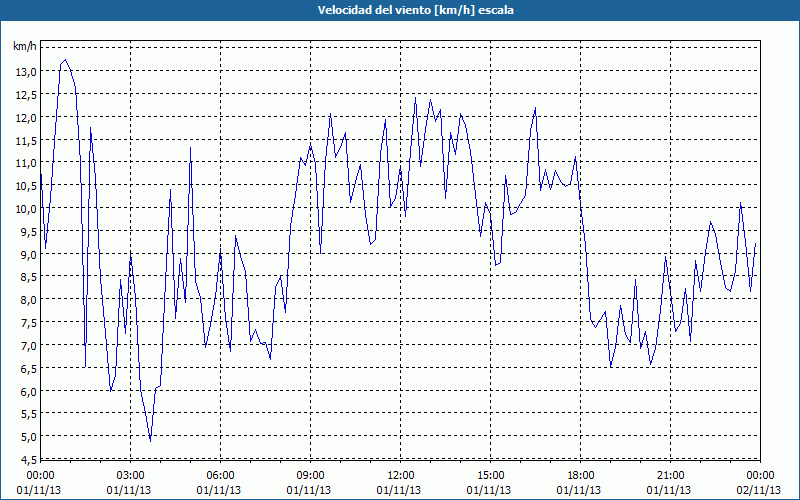Screen dimensions: 800x500
Task: Click the 7,0 y-axis label
Action: tap(29, 345)
